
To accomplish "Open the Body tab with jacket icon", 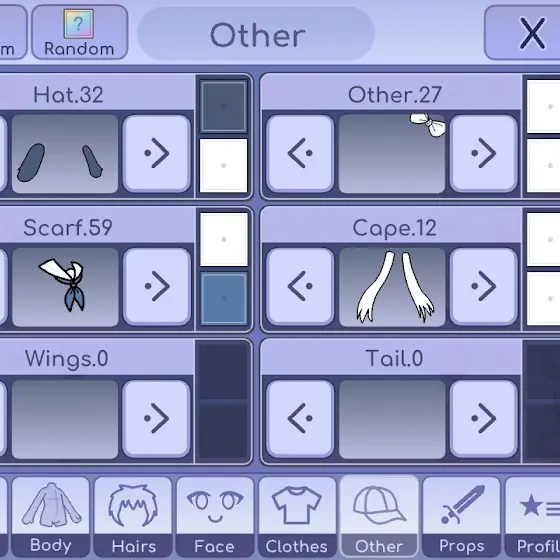I will (50, 517).
